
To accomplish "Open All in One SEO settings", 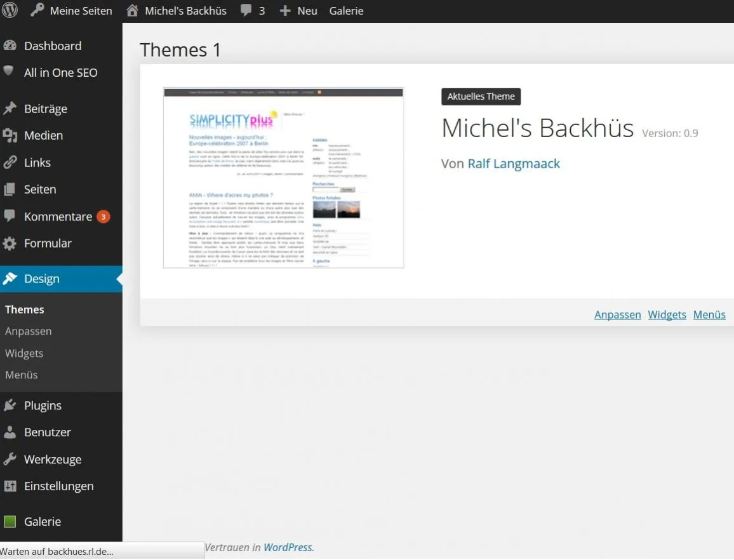I will tap(61, 72).
